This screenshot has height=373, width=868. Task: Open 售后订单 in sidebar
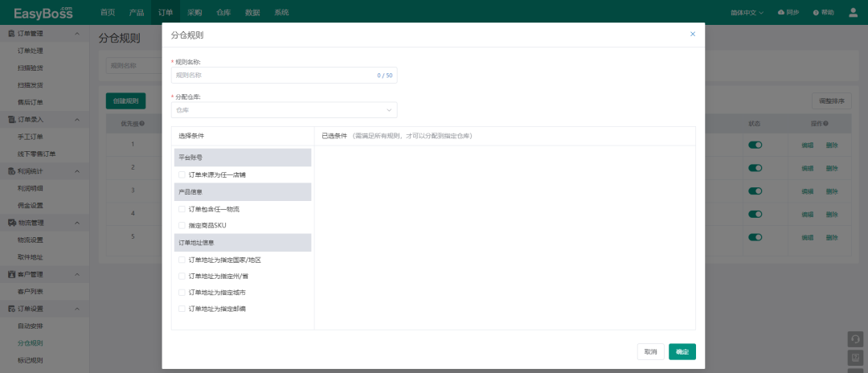pos(31,102)
